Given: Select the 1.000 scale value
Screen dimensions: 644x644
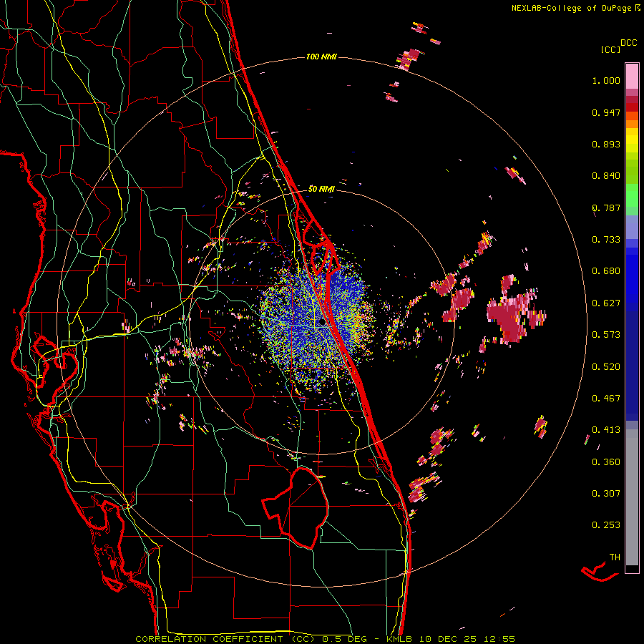Looking at the screenshot, I should [x=606, y=80].
